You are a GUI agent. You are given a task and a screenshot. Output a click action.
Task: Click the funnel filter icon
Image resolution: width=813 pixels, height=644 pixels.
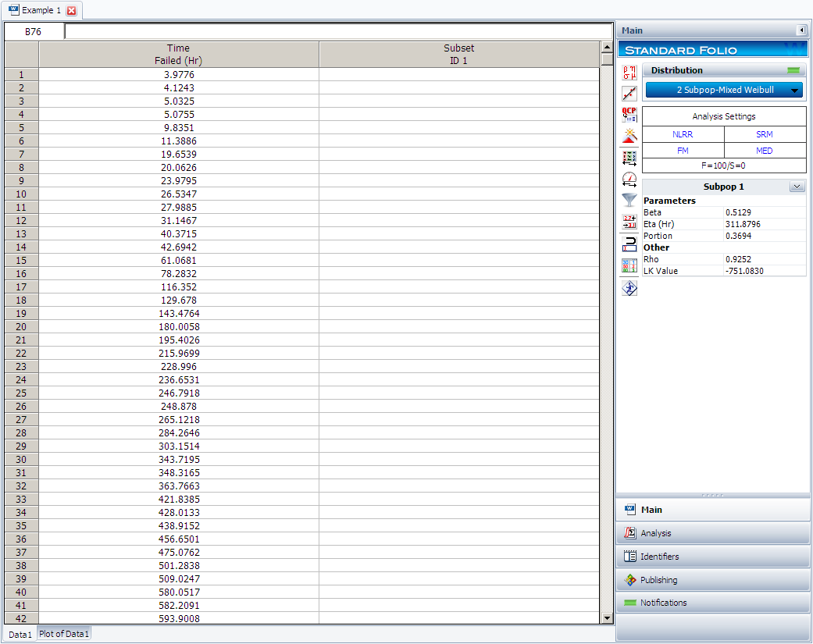tap(629, 200)
